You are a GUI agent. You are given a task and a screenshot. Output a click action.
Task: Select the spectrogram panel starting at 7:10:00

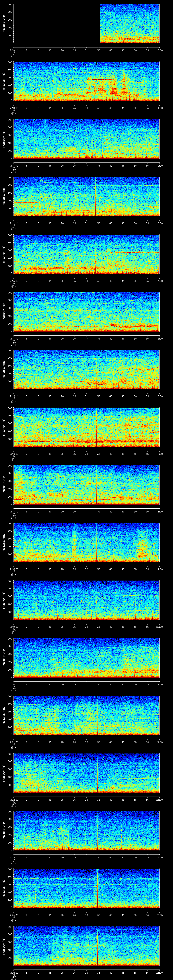coord(87,81)
